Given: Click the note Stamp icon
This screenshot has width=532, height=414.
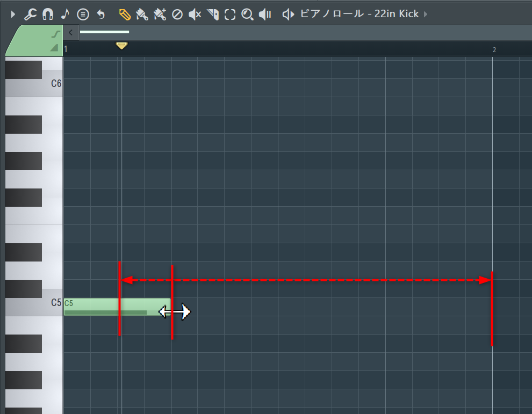Looking at the screenshot, I should [65, 14].
